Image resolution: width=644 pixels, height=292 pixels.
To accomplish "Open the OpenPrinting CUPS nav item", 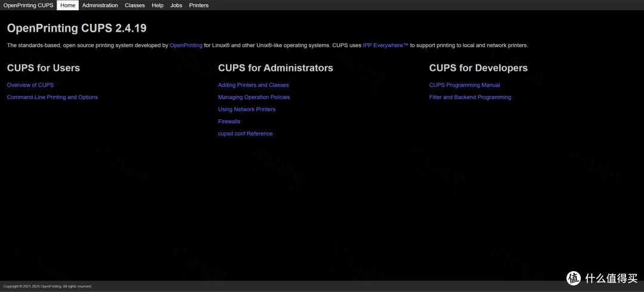I will click(x=29, y=5).
